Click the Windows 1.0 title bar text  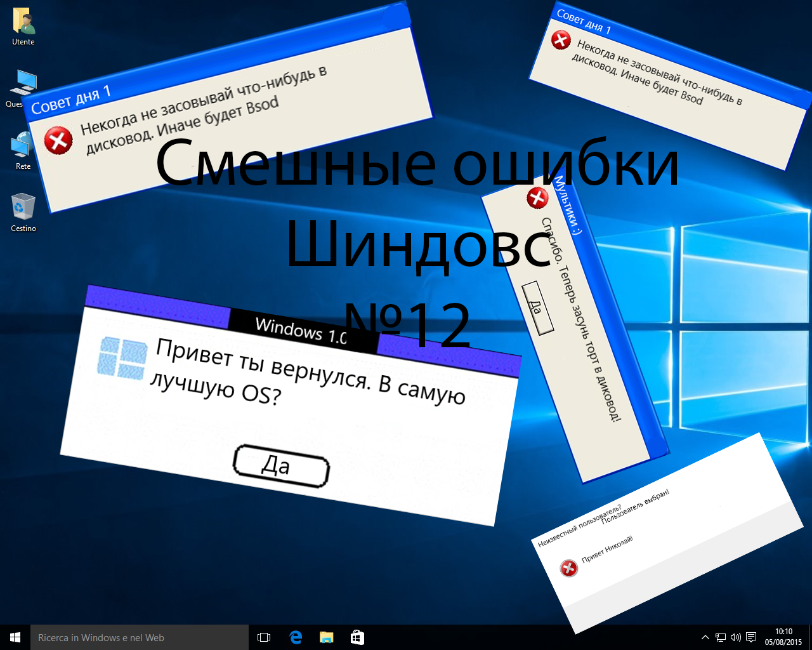point(301,330)
